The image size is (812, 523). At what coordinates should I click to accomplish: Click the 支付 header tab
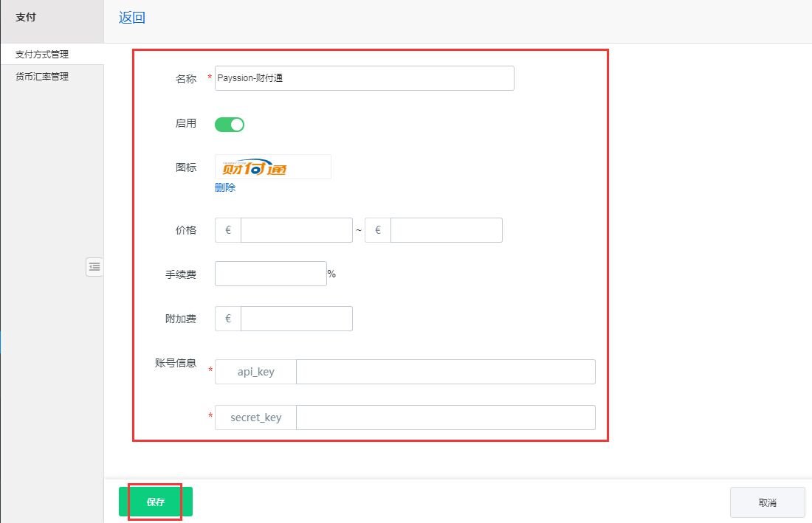[x=26, y=16]
